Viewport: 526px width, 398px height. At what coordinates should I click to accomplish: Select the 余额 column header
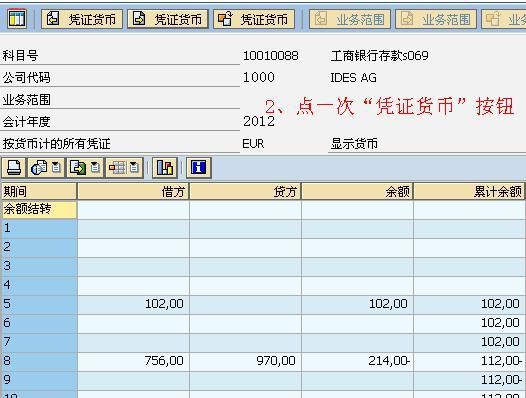click(357, 192)
